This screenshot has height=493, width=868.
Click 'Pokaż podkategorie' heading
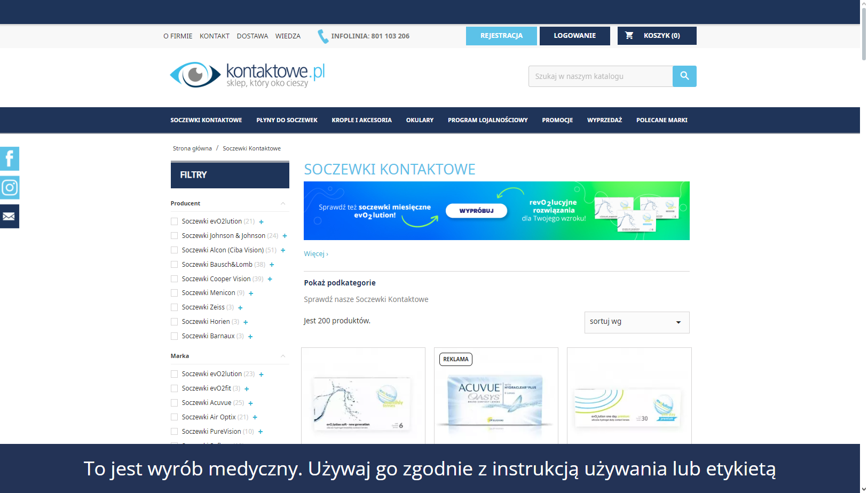(x=340, y=283)
